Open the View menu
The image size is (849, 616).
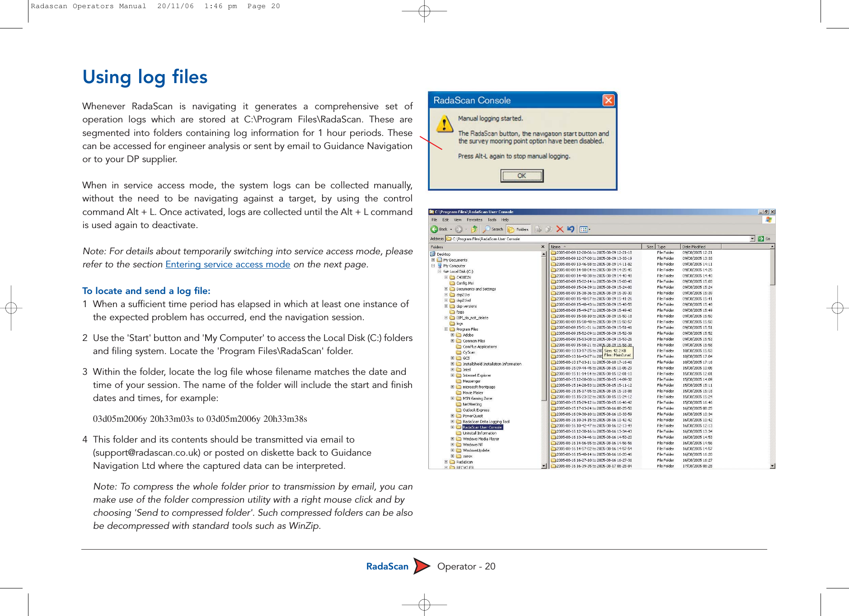[x=458, y=220]
